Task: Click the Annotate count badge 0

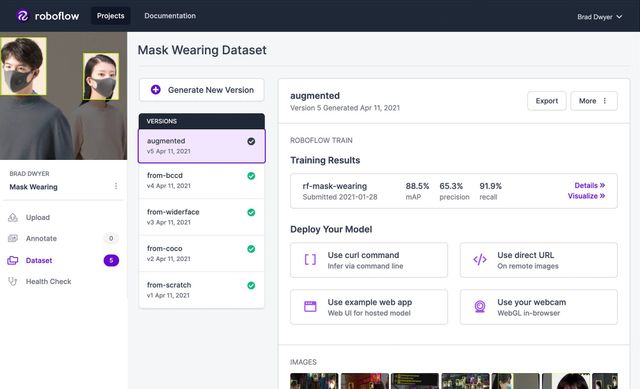Action: [111, 238]
